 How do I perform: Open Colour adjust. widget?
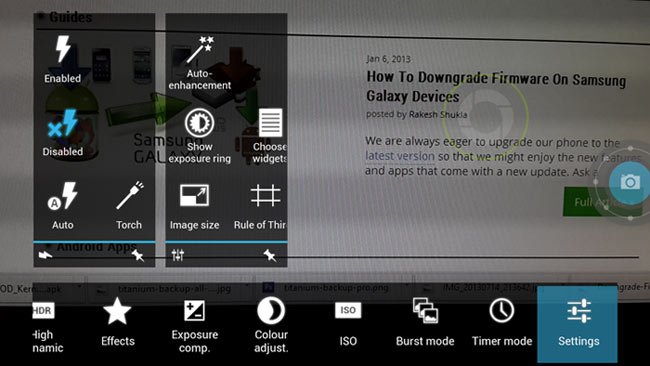tap(271, 326)
